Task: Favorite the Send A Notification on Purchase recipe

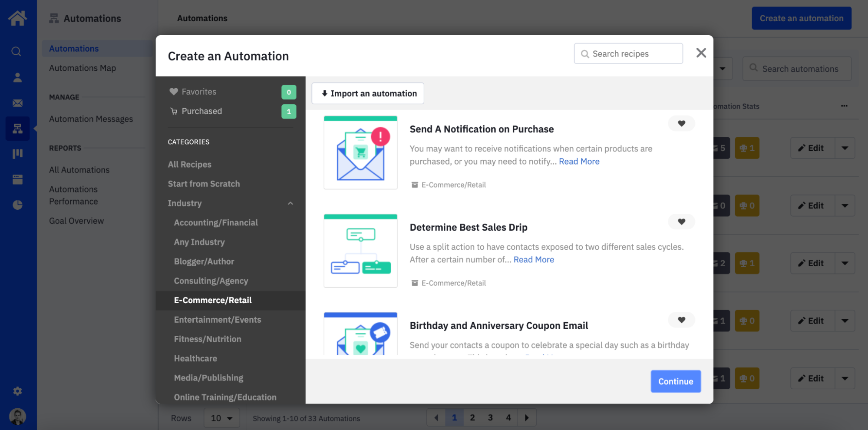Action: pos(681,123)
